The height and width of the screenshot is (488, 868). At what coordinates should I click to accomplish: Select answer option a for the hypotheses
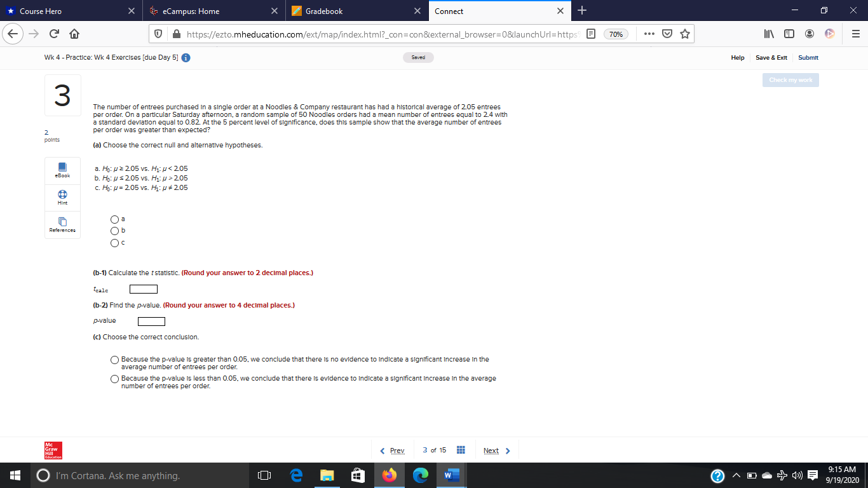click(x=114, y=219)
